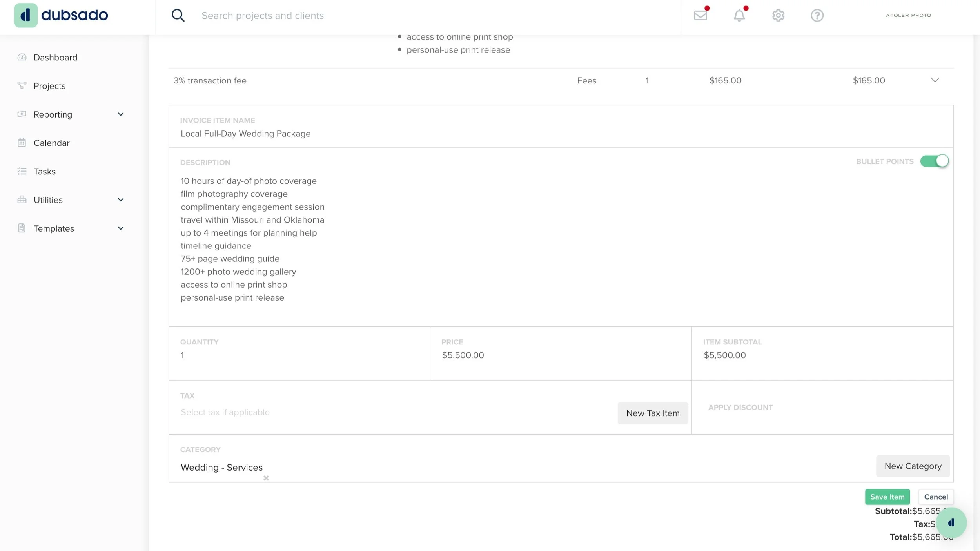Click the New Tax Item button
The image size is (980, 551).
(653, 413)
